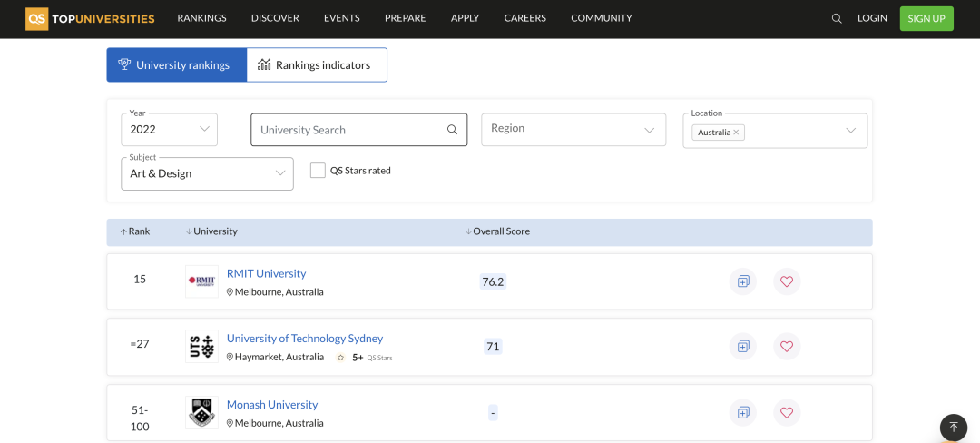Enable the QS Stars rated checkbox
Screen dimensions: 980x443
[x=318, y=171]
